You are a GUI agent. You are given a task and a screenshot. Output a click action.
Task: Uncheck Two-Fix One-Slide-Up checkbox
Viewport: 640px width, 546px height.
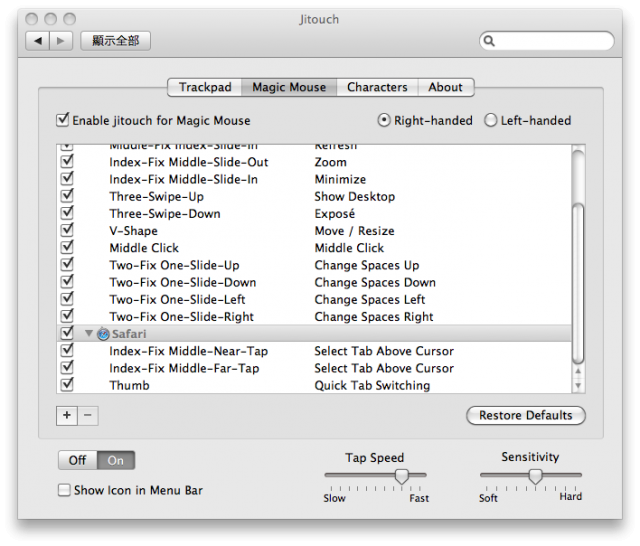[x=67, y=265]
